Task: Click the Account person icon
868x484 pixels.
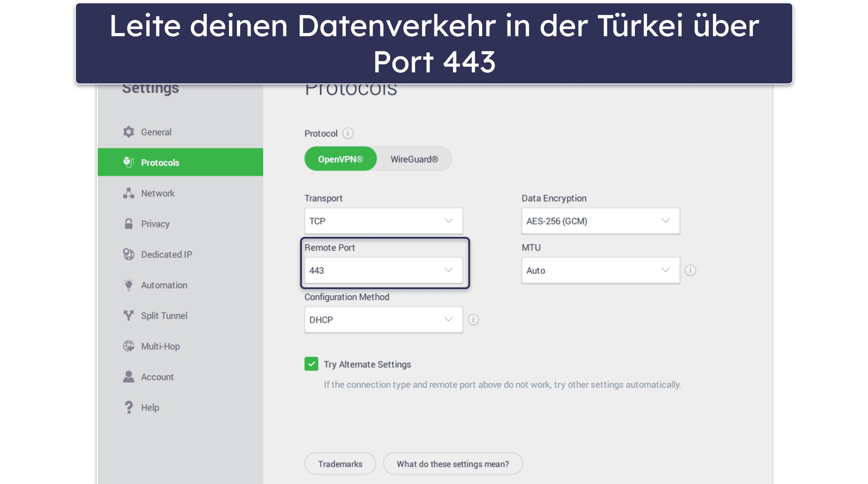Action: pyautogui.click(x=128, y=377)
